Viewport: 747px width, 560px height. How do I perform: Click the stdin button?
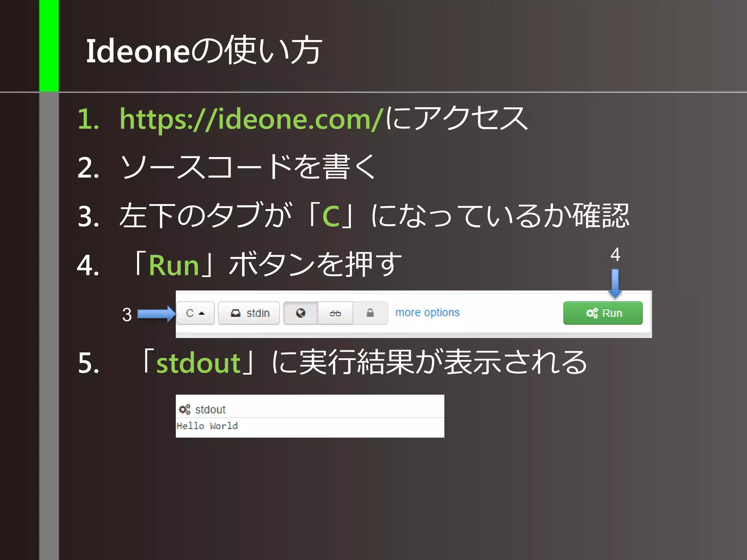pos(249,313)
